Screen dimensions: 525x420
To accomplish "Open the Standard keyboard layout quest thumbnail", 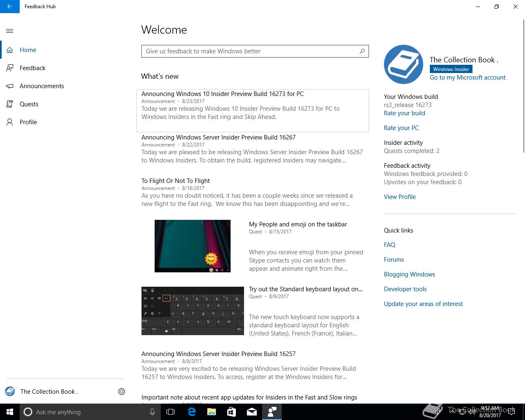I will tap(193, 311).
